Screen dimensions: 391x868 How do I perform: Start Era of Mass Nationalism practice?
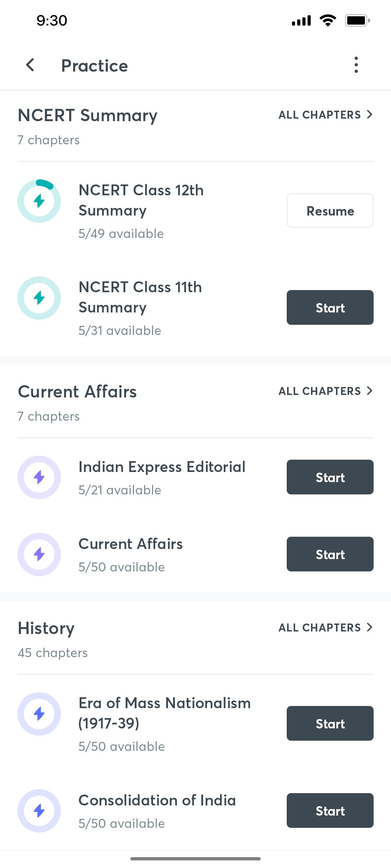tap(330, 723)
